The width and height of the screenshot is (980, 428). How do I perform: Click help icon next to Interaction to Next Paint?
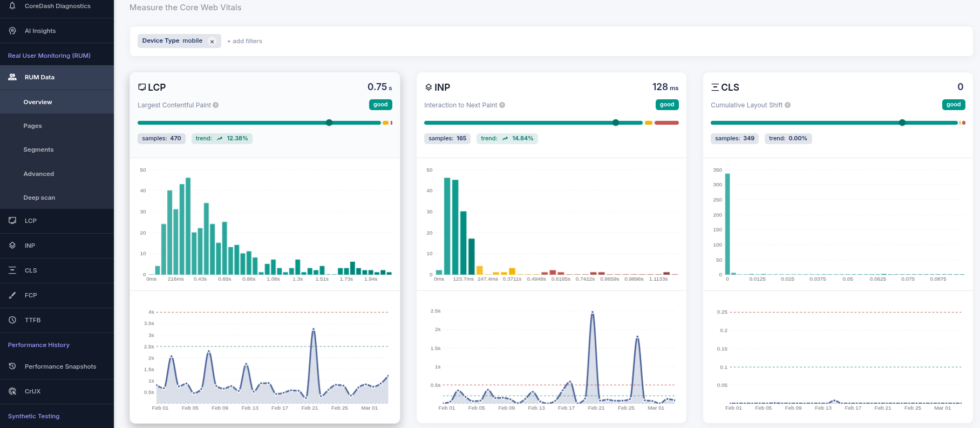pyautogui.click(x=502, y=105)
